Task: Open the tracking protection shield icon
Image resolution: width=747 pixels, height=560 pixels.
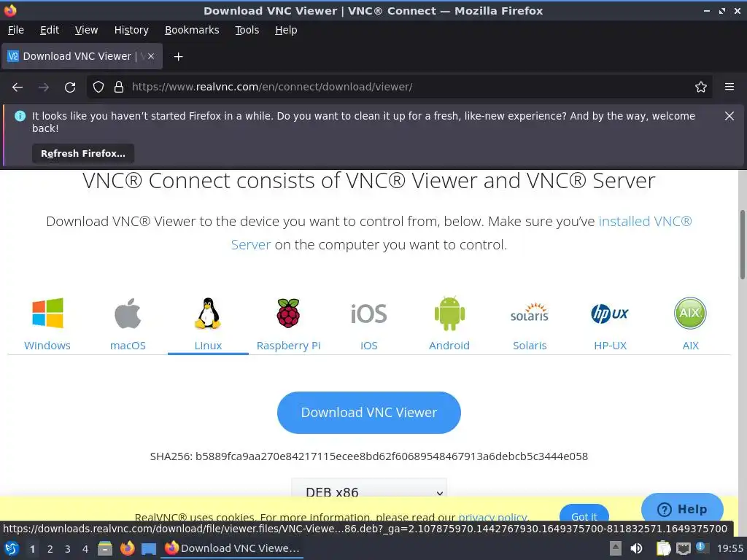Action: coord(98,87)
